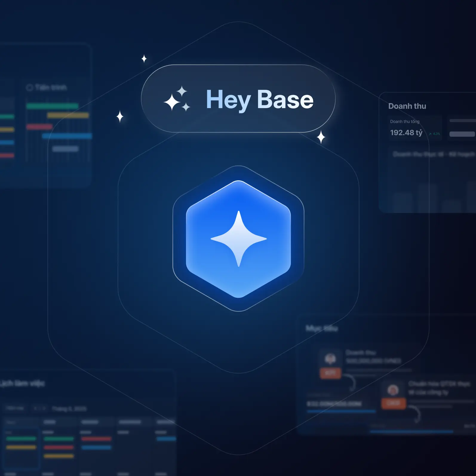Viewport: 476px width, 476px height.
Task: Open the blurred "Lịch làm việc" heading
Action: pyautogui.click(x=22, y=383)
